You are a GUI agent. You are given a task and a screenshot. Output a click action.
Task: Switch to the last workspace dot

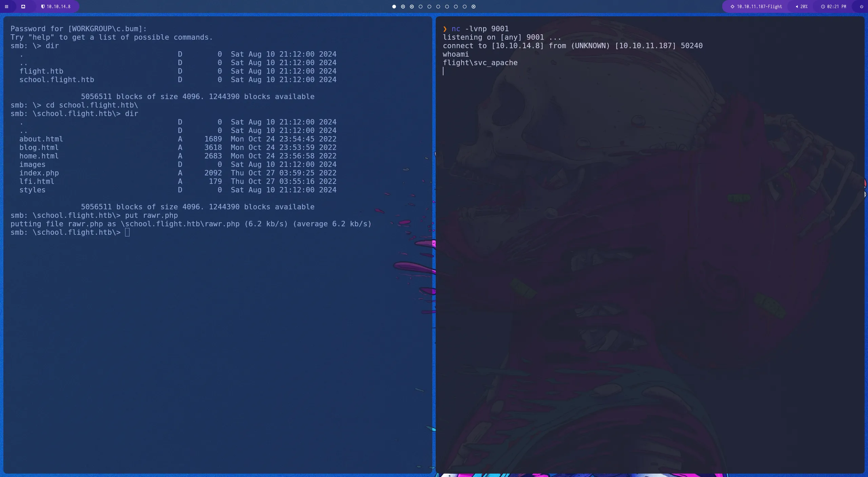(473, 6)
